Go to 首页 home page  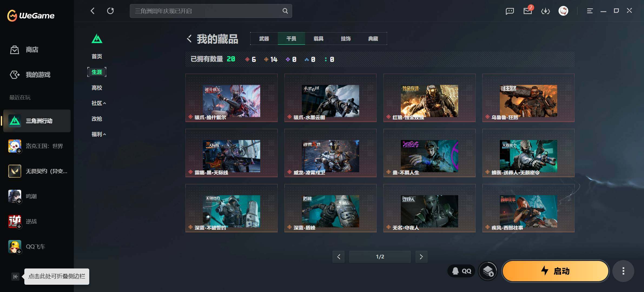(x=97, y=56)
